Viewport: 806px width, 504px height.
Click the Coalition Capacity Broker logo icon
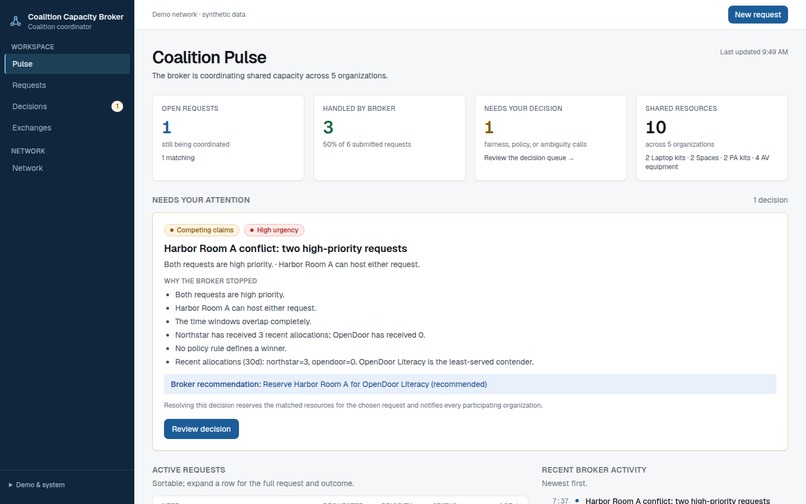tap(15, 21)
